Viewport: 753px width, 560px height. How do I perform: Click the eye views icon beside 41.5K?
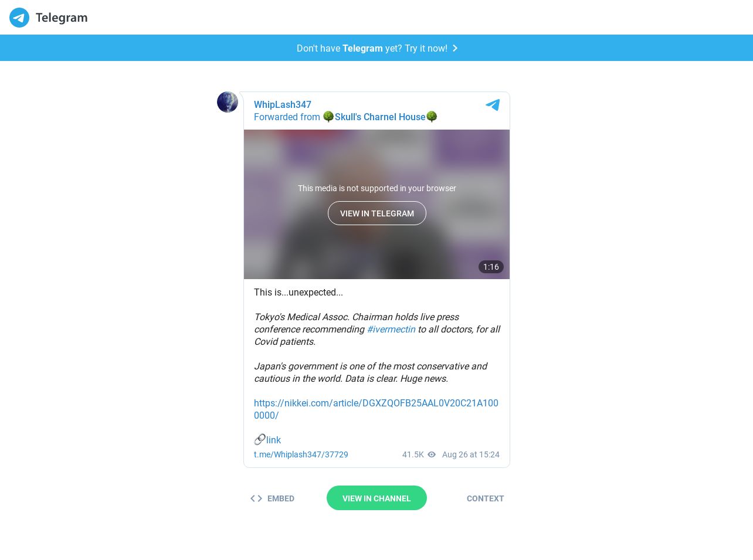click(x=432, y=454)
